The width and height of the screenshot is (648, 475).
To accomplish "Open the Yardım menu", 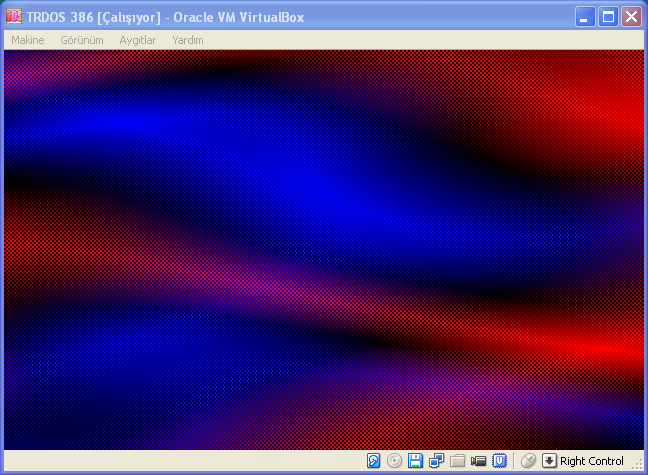I will [x=188, y=40].
